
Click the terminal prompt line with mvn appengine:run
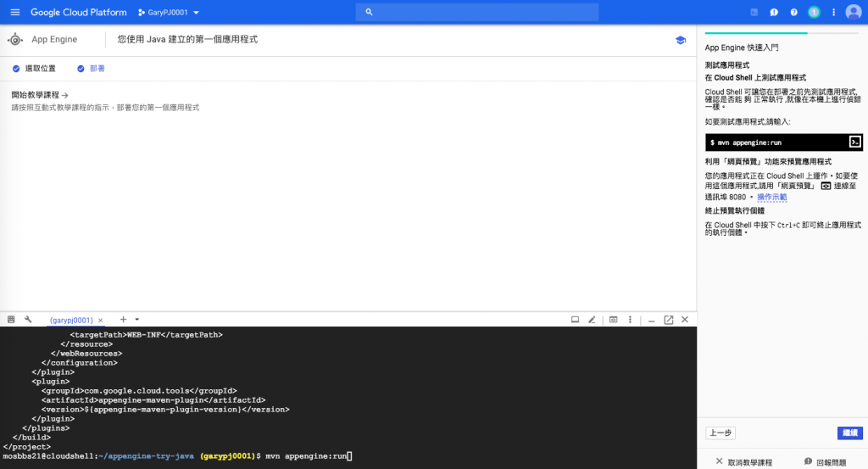coord(178,456)
